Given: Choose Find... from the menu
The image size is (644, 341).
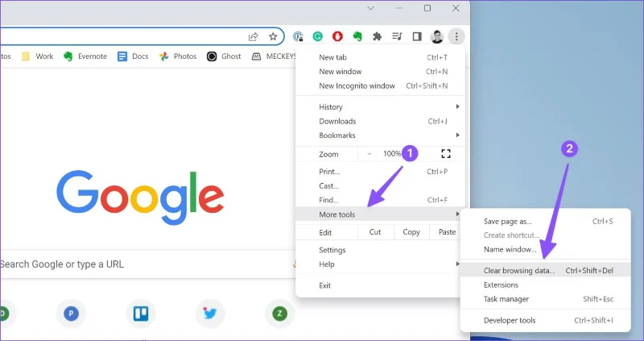Looking at the screenshot, I should (380, 200).
